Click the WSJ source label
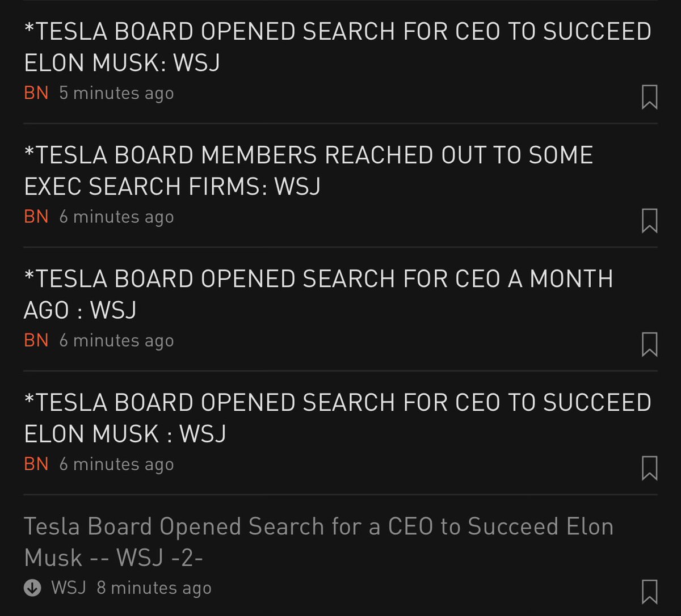Image resolution: width=681 pixels, height=616 pixels. tap(68, 588)
